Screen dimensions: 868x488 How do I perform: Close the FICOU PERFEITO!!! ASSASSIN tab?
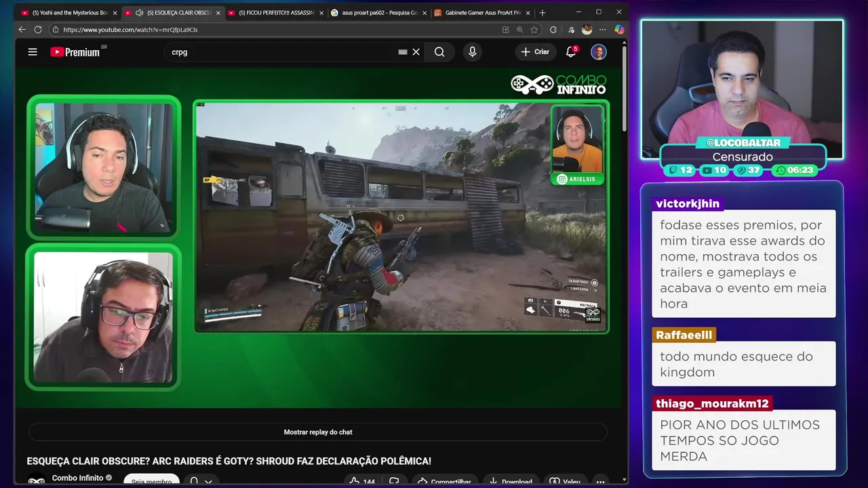[x=321, y=13]
